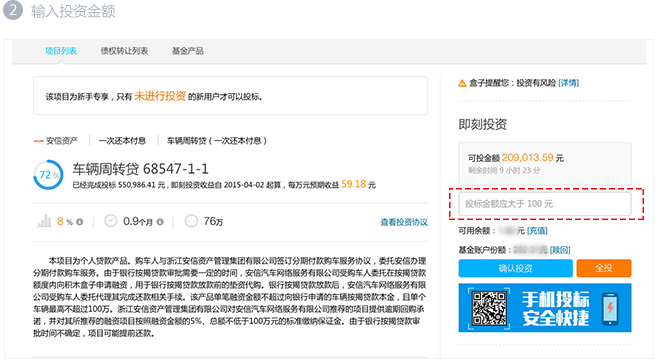Screen dimensions: 660x360
Task: Click the 手机投标 安全快捷 banner text
Action: (556, 308)
